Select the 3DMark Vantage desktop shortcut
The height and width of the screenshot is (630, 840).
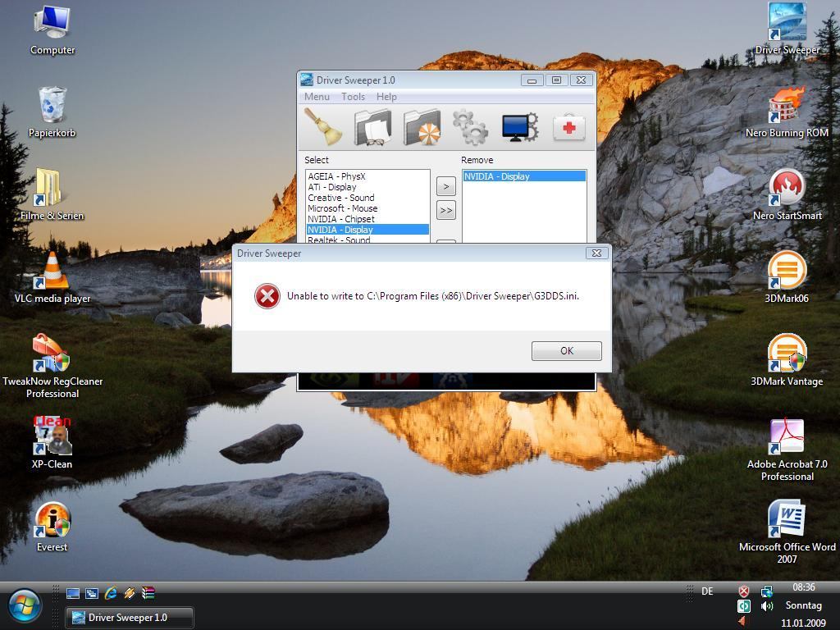pyautogui.click(x=787, y=361)
